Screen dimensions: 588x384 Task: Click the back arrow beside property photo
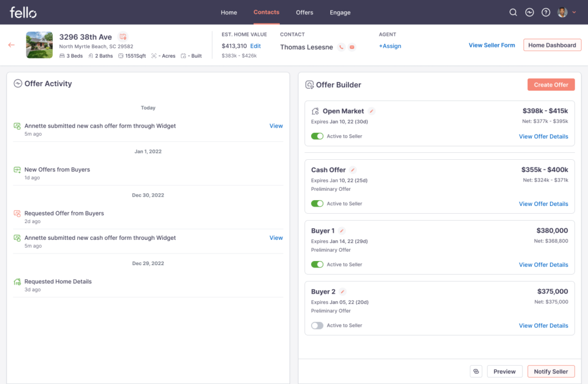(11, 45)
